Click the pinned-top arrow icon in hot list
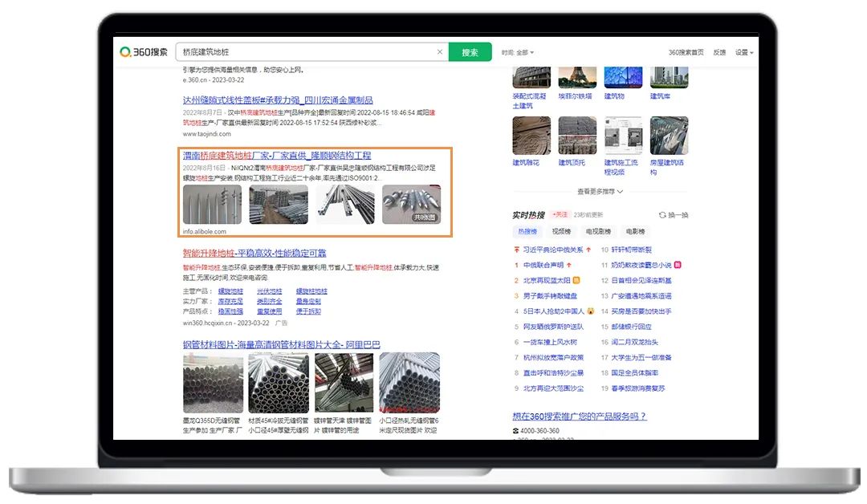The width and height of the screenshot is (867, 504). tap(517, 250)
